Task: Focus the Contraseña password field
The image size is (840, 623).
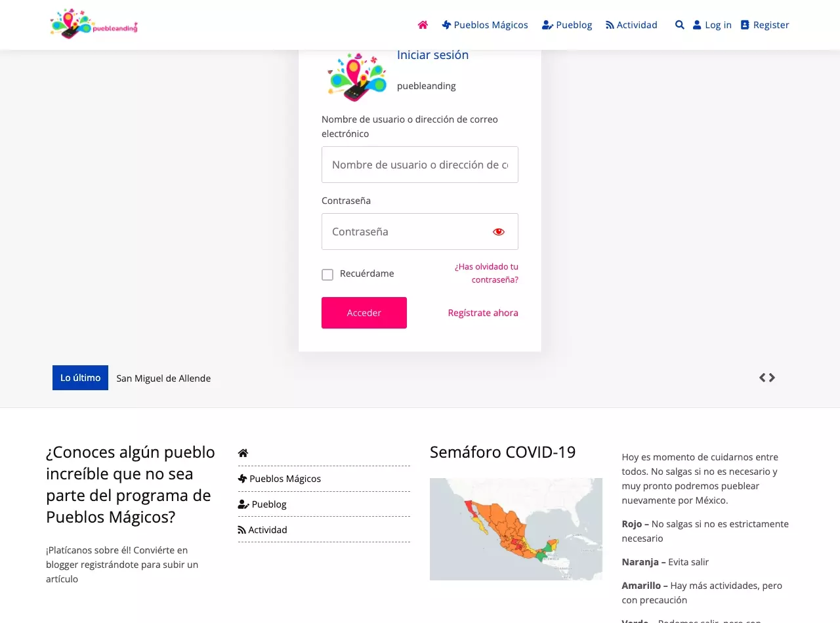Action: click(420, 231)
